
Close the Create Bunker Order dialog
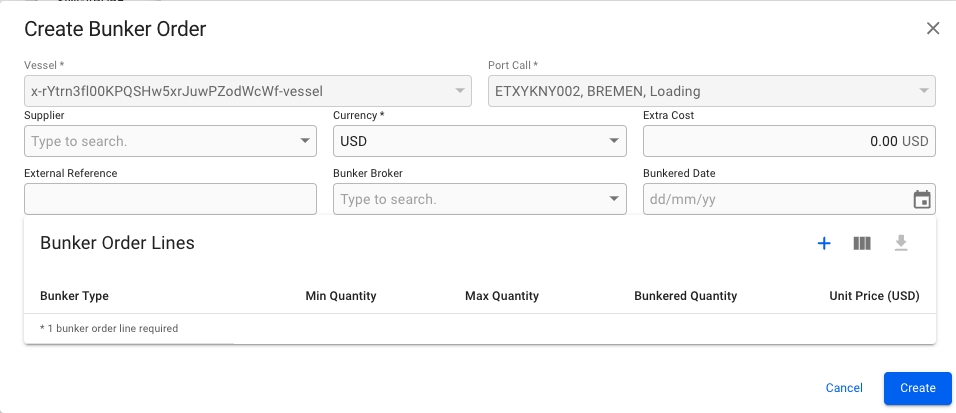coord(933,28)
